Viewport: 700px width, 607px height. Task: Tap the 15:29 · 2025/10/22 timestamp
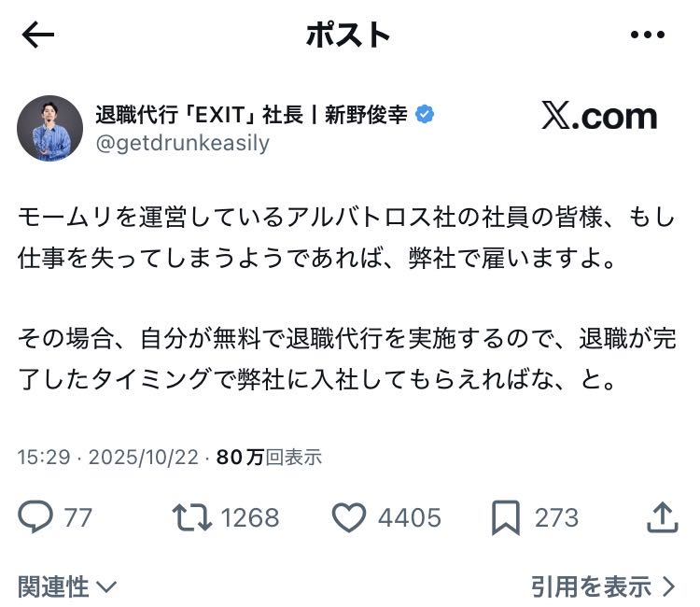pos(110,457)
